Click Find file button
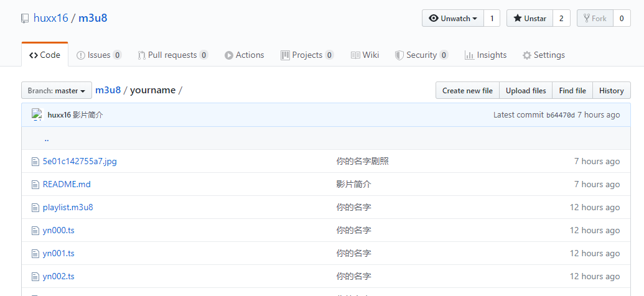The height and width of the screenshot is (296, 644). coord(572,90)
